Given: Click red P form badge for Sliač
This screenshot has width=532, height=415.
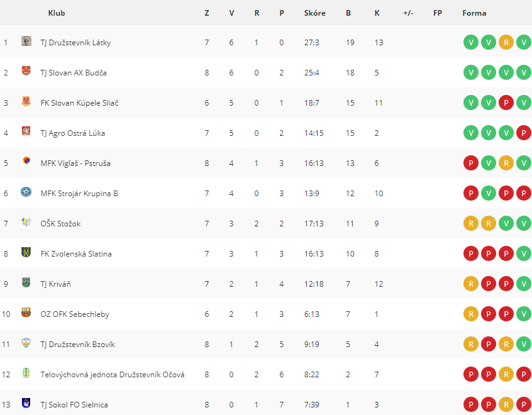Looking at the screenshot, I should click(506, 103).
